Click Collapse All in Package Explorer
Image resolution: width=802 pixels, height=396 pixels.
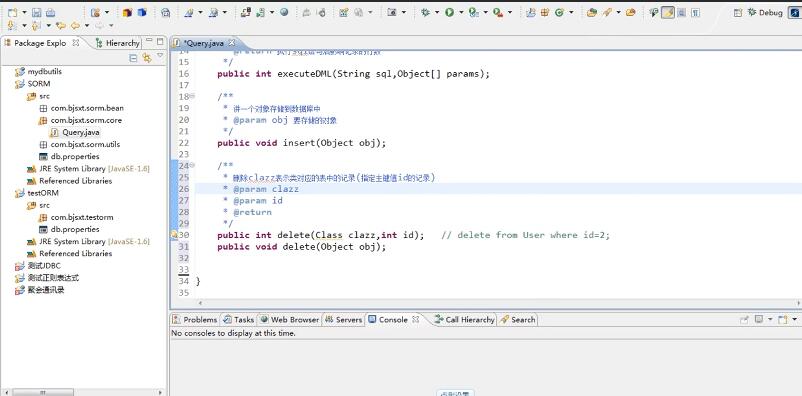(133, 58)
